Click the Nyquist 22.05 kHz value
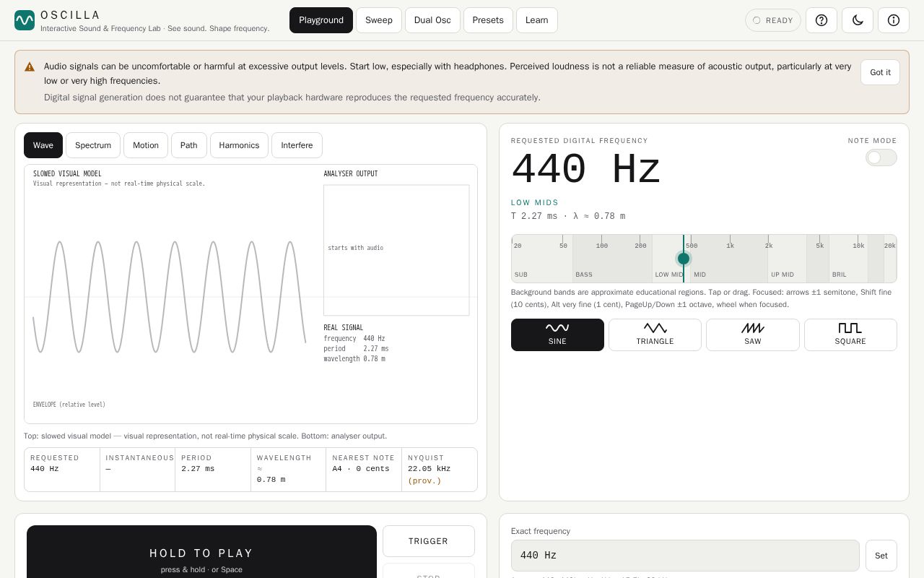The width and height of the screenshot is (924, 578). 430,469
